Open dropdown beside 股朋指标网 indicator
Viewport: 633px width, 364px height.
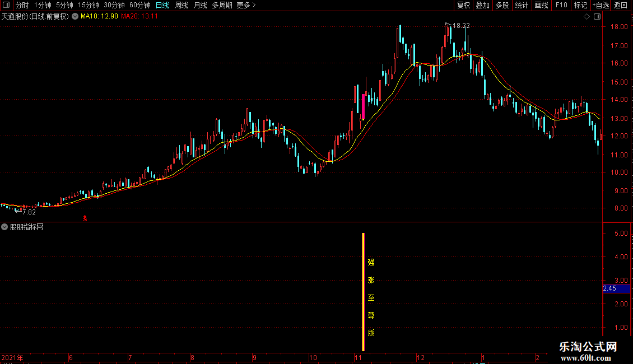(x=4, y=227)
